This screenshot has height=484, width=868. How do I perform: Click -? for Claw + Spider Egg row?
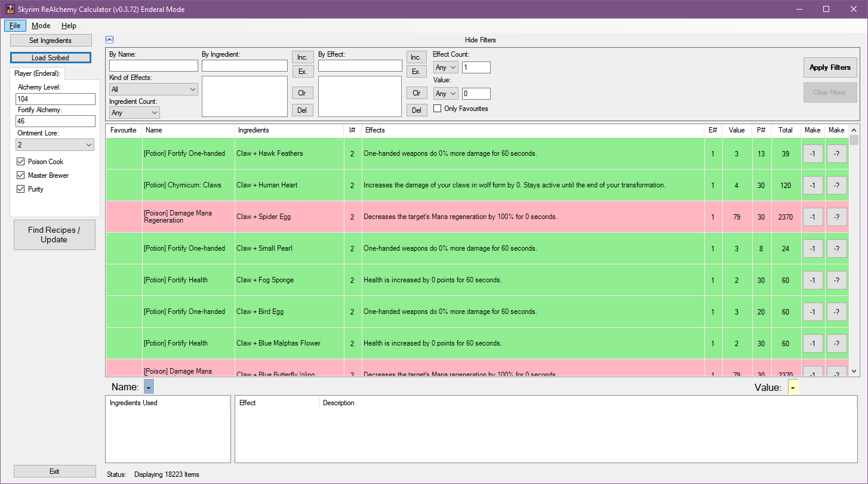(837, 217)
